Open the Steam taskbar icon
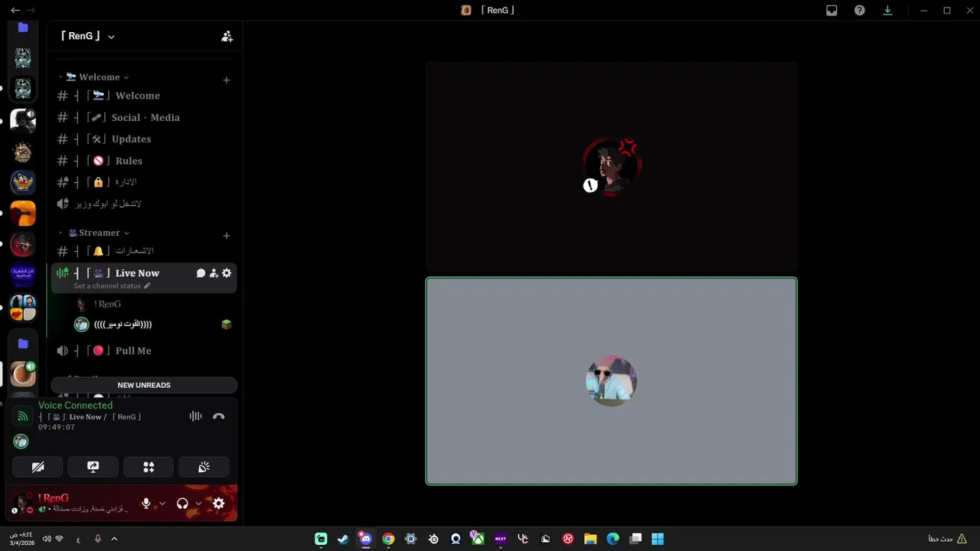This screenshot has width=980, height=551. click(343, 539)
